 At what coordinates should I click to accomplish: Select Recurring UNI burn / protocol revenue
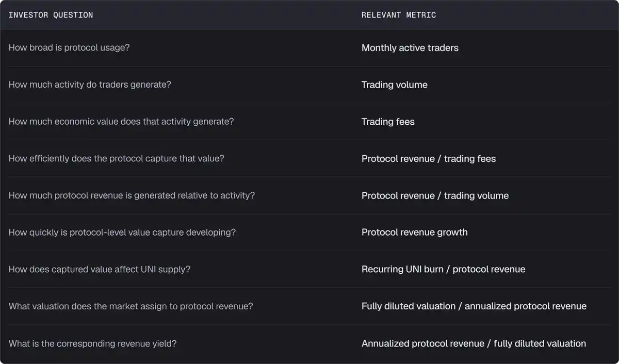coord(444,269)
